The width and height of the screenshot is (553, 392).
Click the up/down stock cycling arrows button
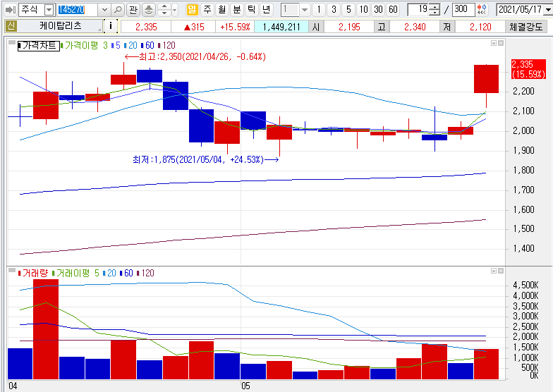click(x=164, y=10)
